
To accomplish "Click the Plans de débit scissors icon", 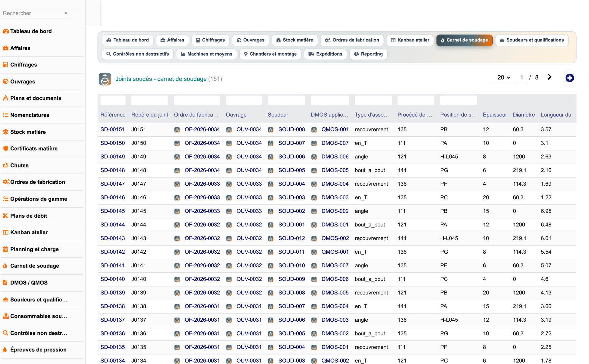I will [5, 216].
